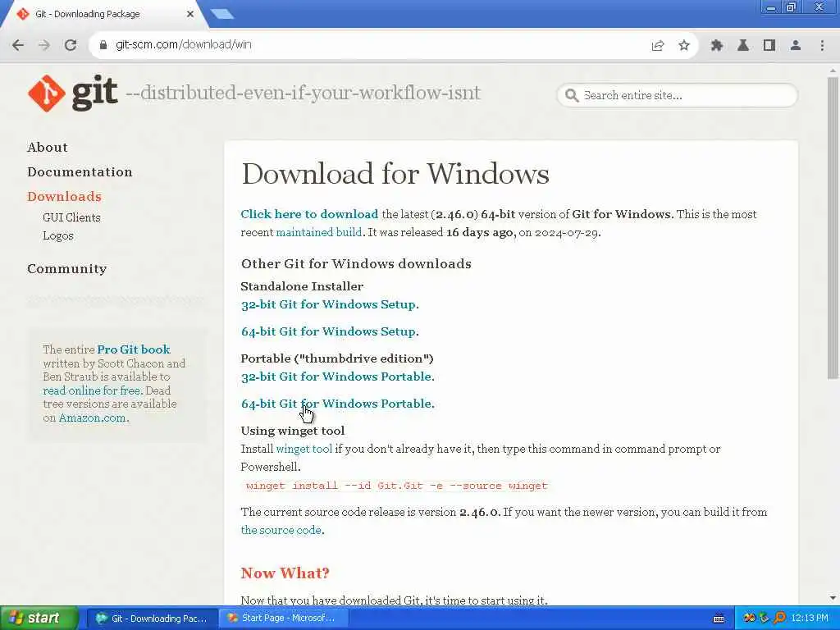Click the padlock site info icon

(103, 45)
